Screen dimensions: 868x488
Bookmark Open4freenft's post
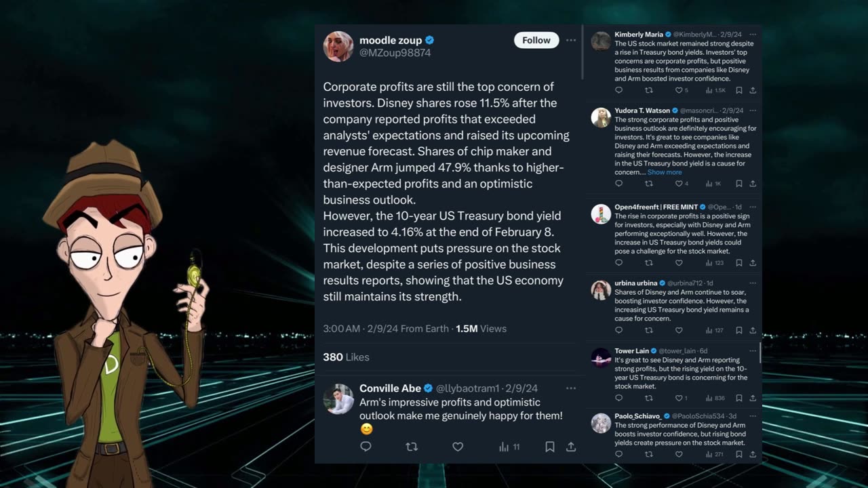[739, 263]
